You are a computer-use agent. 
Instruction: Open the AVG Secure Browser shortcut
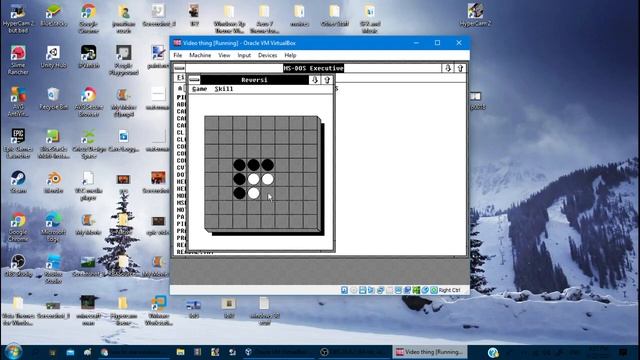89,102
